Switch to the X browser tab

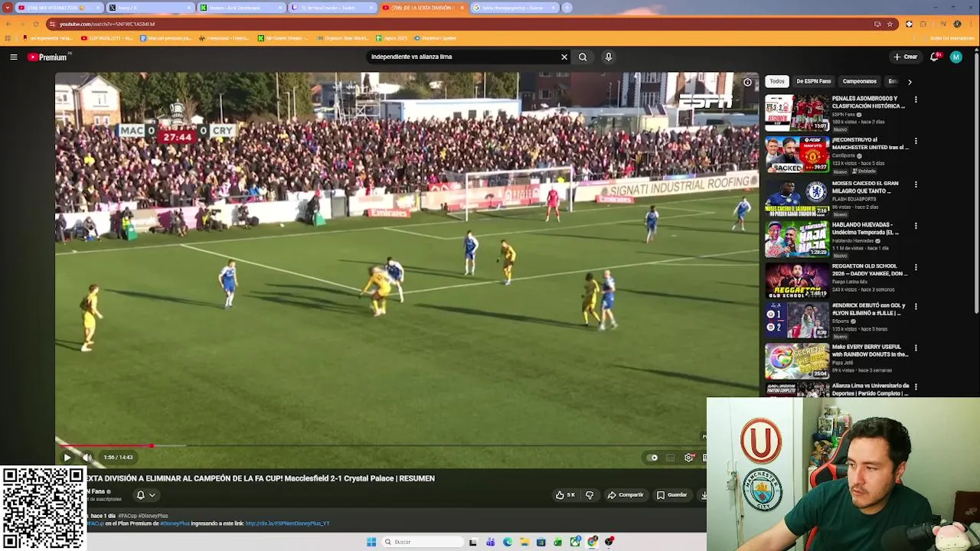point(150,8)
